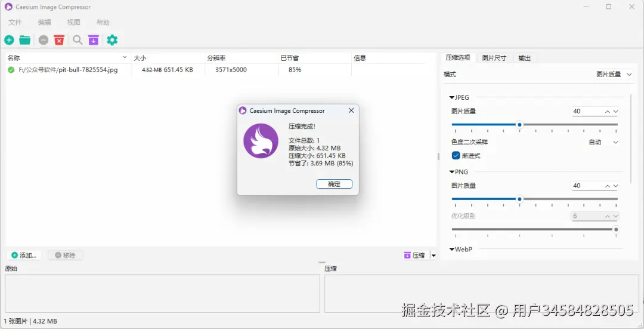This screenshot has width=644, height=329.
Task: Click the 移除 button below the list
Action: tap(66, 256)
